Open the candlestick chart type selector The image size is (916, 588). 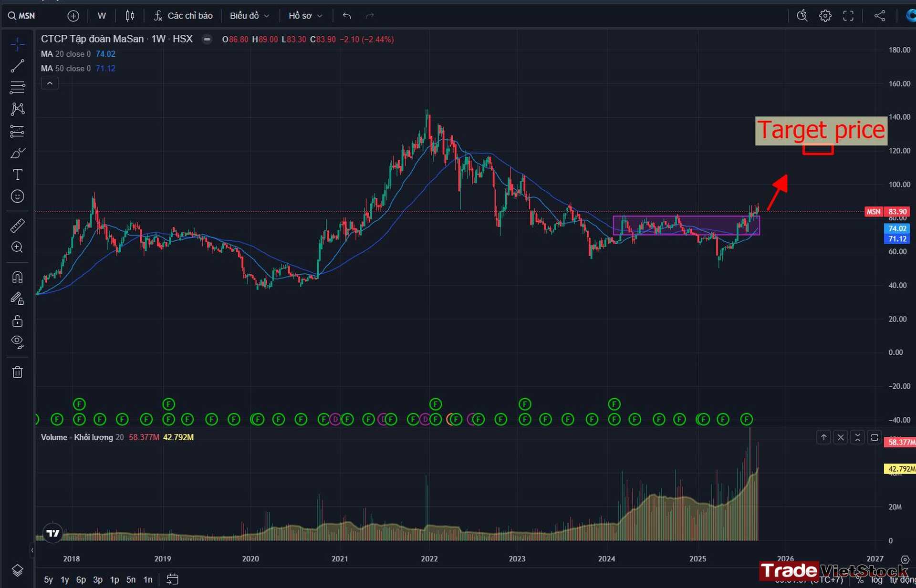[x=130, y=16]
